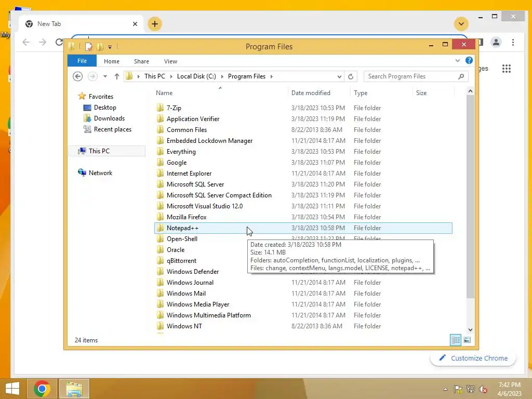532x399 pixels.
Task: Sort by the Size column header
Action: tap(434, 93)
